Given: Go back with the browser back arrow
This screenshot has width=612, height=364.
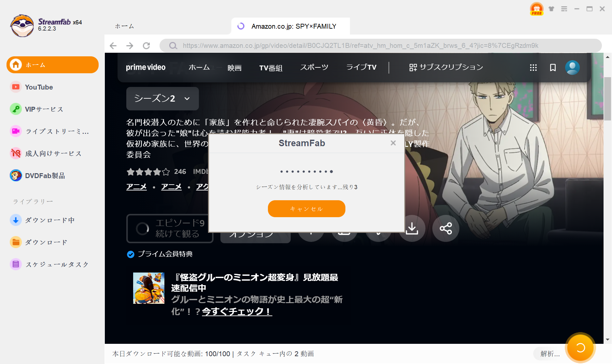Looking at the screenshot, I should pos(113,46).
